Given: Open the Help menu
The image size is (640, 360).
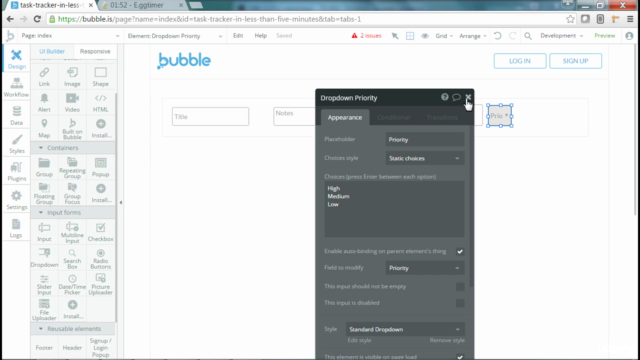Looking at the screenshot, I should pos(260,36).
